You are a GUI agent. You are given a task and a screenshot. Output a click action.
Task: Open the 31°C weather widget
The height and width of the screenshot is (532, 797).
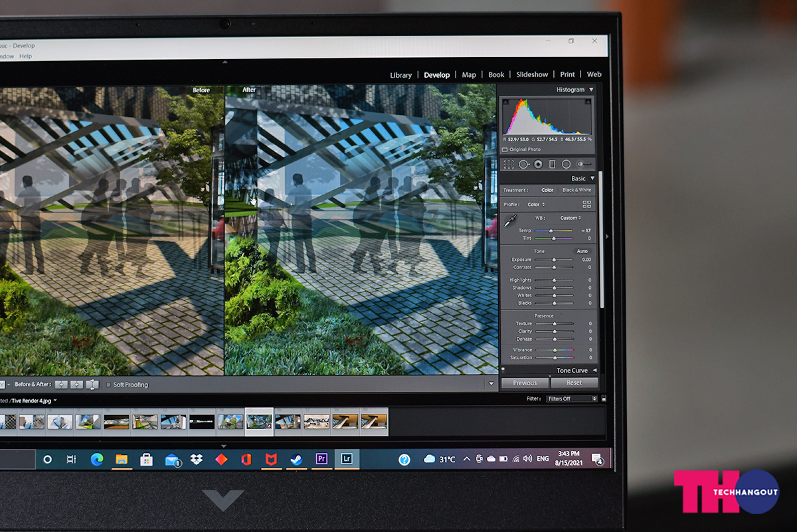[x=440, y=459]
